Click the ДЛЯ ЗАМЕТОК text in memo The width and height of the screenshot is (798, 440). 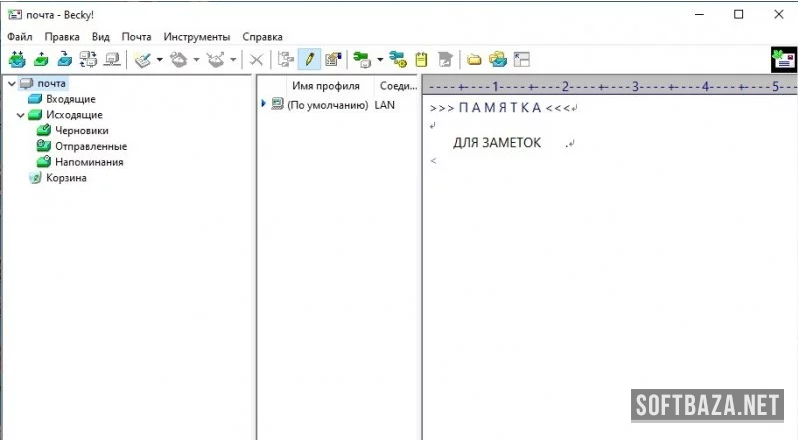coord(496,143)
